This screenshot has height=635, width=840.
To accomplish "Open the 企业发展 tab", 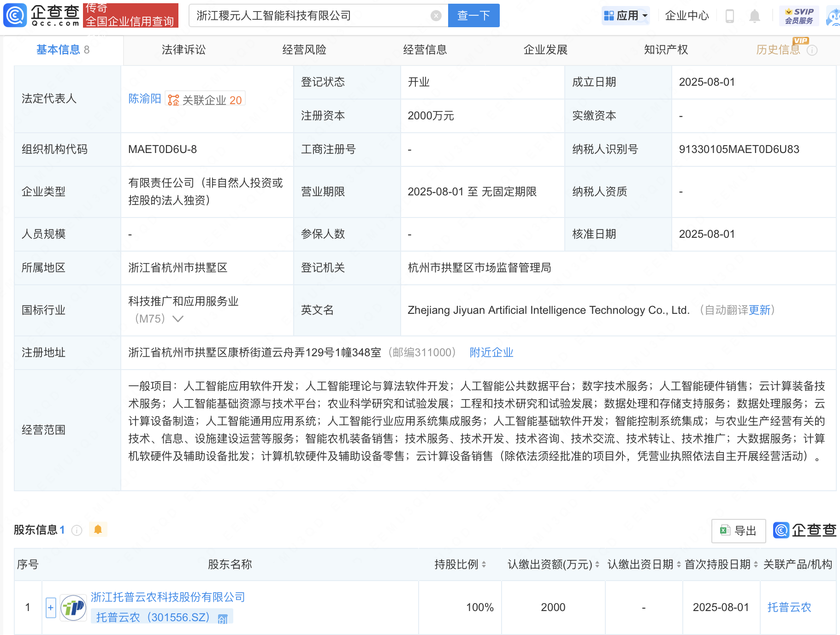I will tap(545, 50).
